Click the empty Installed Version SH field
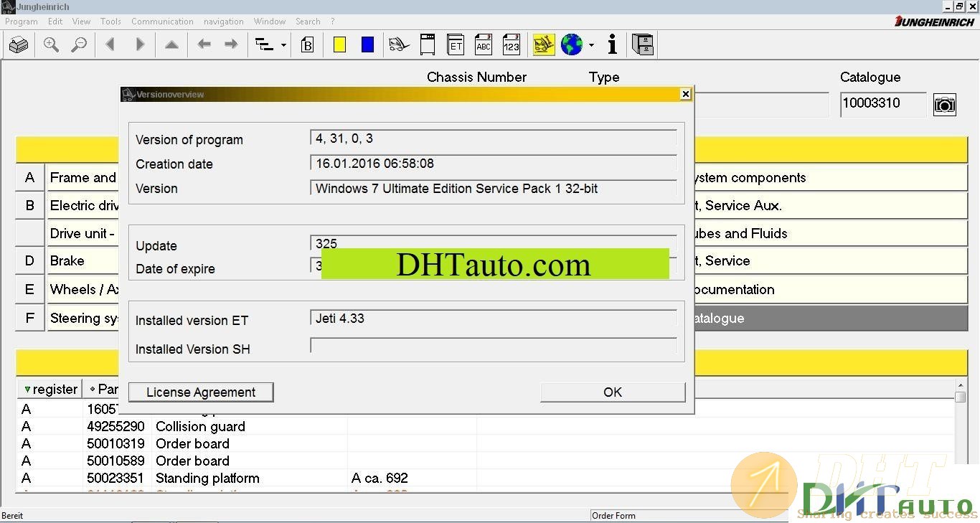This screenshot has width=980, height=523. click(494, 346)
